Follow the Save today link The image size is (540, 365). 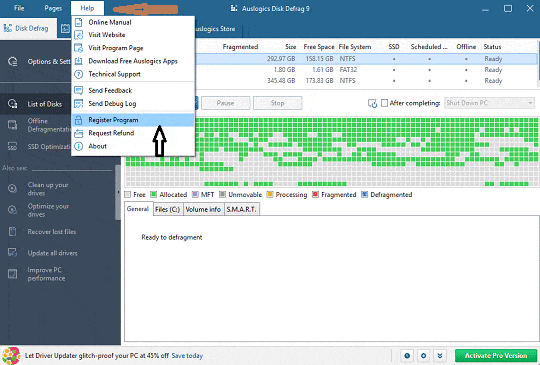point(187,356)
